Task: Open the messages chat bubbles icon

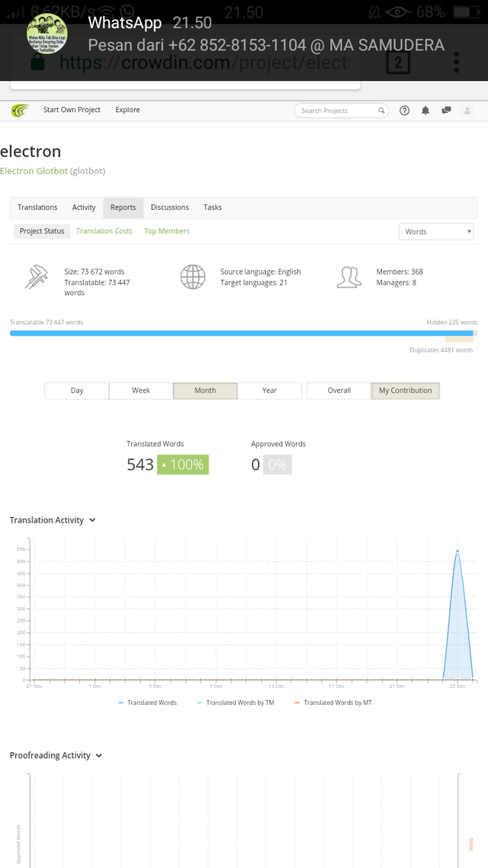Action: tap(446, 110)
